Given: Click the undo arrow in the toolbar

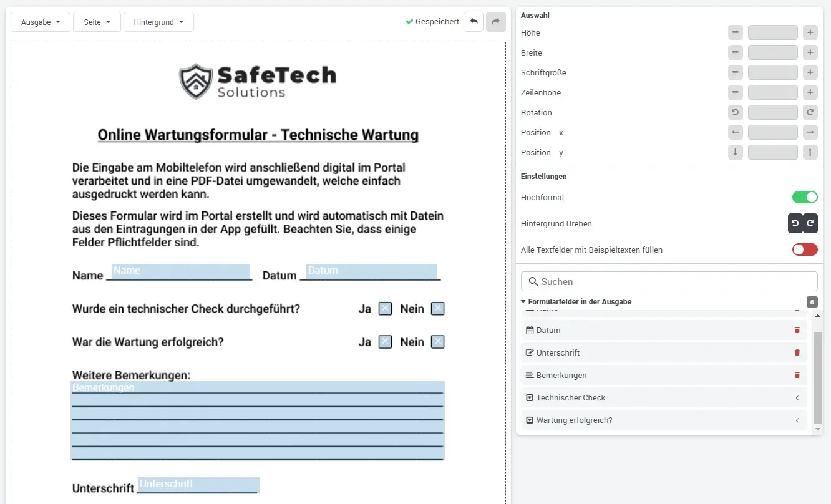Looking at the screenshot, I should [474, 21].
